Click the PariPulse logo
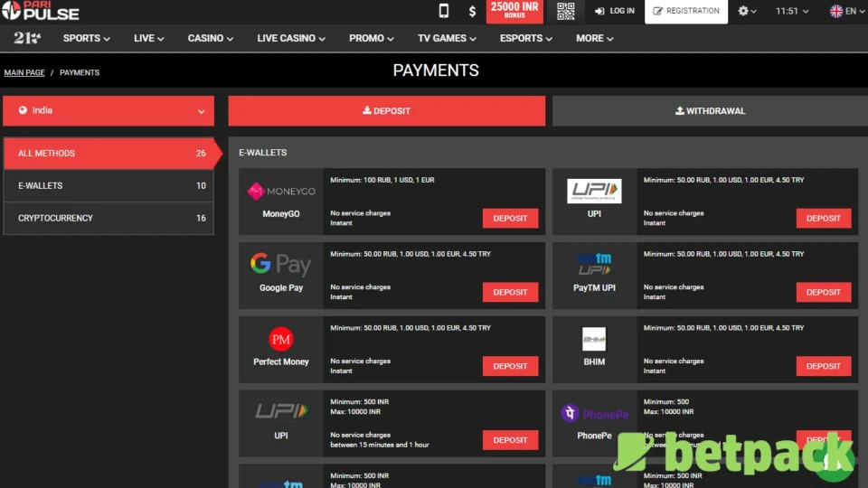The width and height of the screenshot is (868, 488). (x=41, y=11)
